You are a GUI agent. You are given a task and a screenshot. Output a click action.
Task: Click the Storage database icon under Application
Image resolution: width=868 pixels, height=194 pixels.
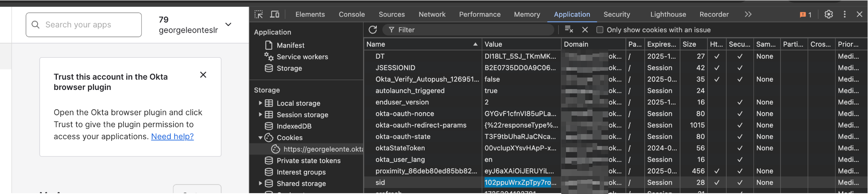(x=269, y=68)
